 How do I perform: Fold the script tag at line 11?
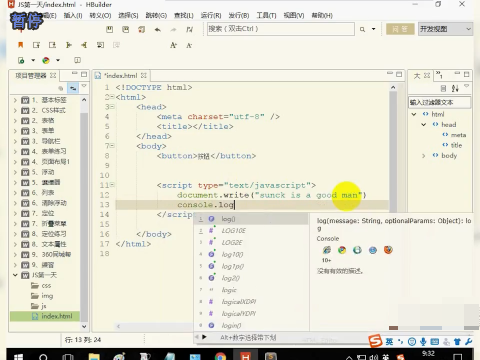pyautogui.click(x=112, y=185)
